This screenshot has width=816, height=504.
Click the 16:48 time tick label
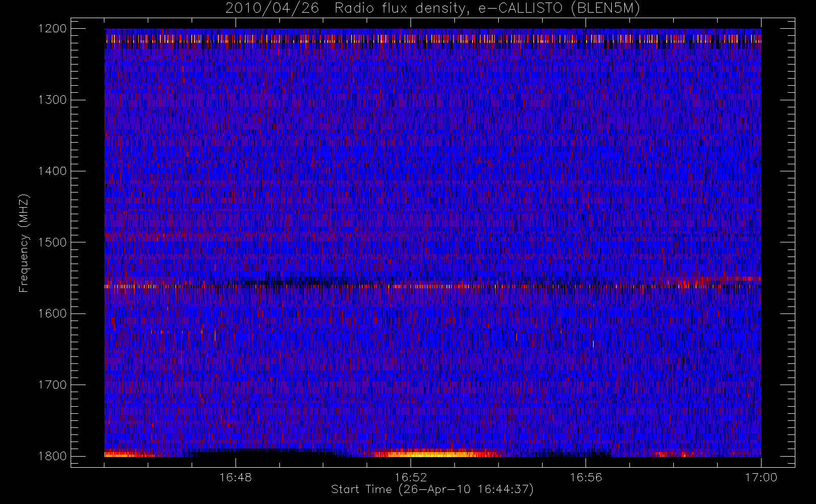coord(236,477)
